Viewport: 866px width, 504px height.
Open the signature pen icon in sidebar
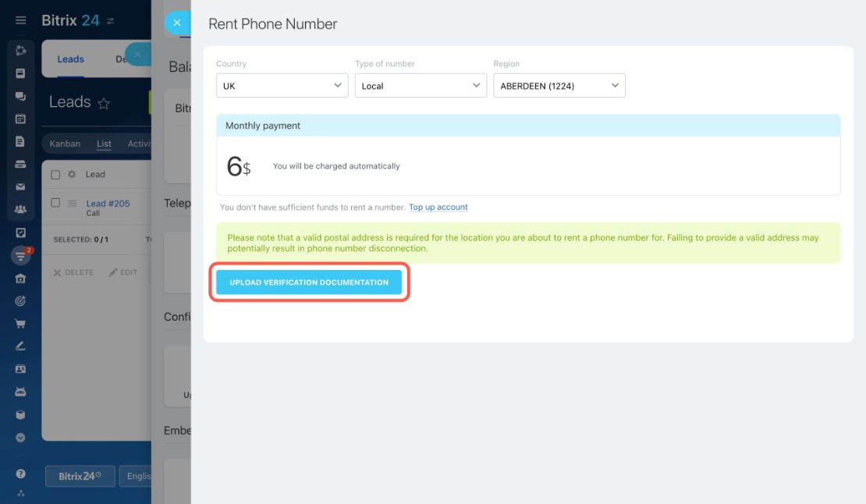click(x=20, y=346)
